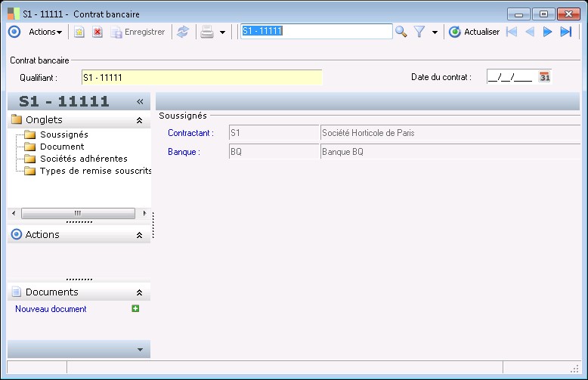Click the search field containing S1 - 11111

coord(316,31)
